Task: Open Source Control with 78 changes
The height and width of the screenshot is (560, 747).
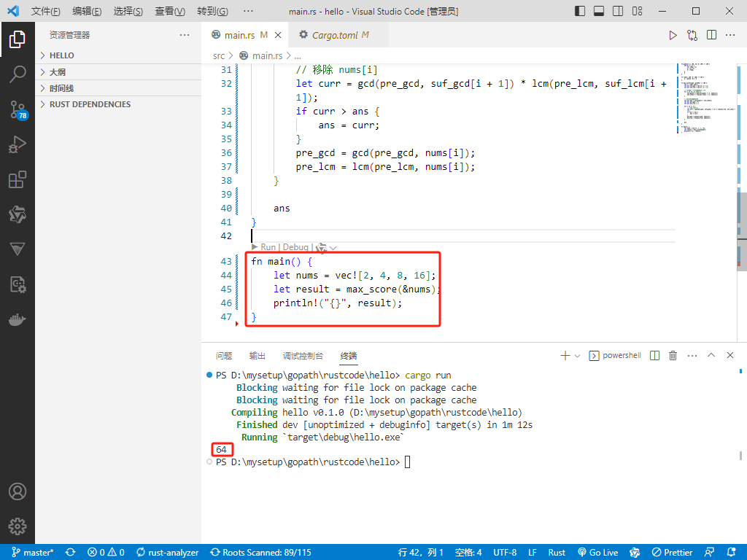Action: (18, 109)
